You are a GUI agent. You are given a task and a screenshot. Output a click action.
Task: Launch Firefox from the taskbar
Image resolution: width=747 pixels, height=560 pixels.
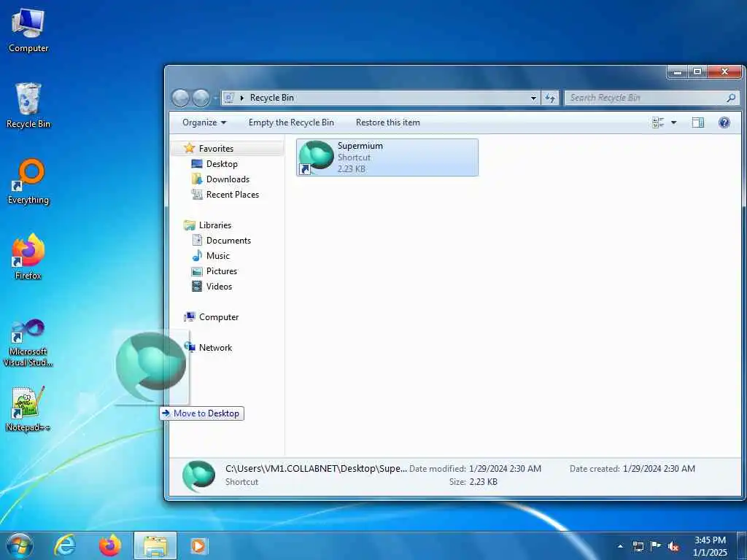pyautogui.click(x=109, y=545)
